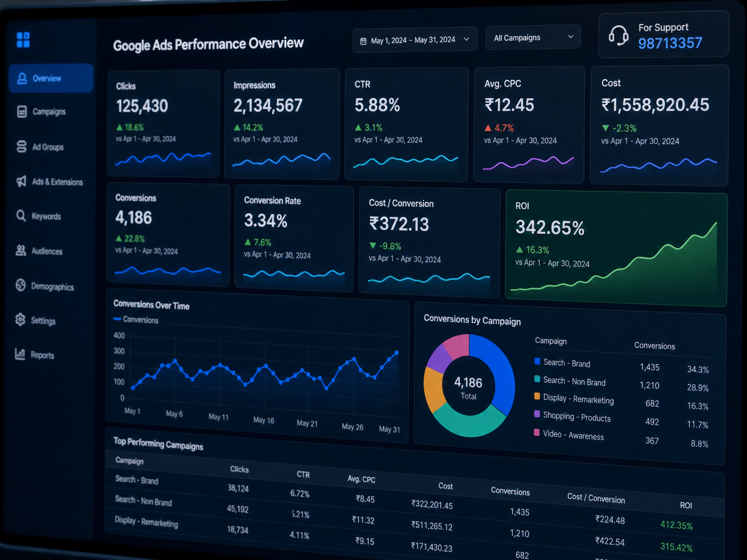
Task: Click the Settings gear icon
Action: 20,319
